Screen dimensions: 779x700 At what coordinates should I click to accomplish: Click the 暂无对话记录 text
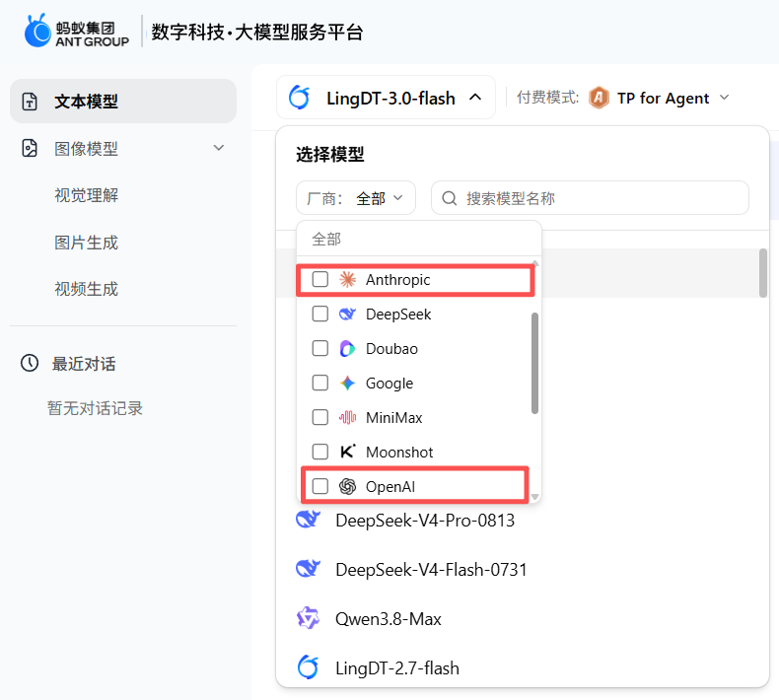[x=95, y=408]
